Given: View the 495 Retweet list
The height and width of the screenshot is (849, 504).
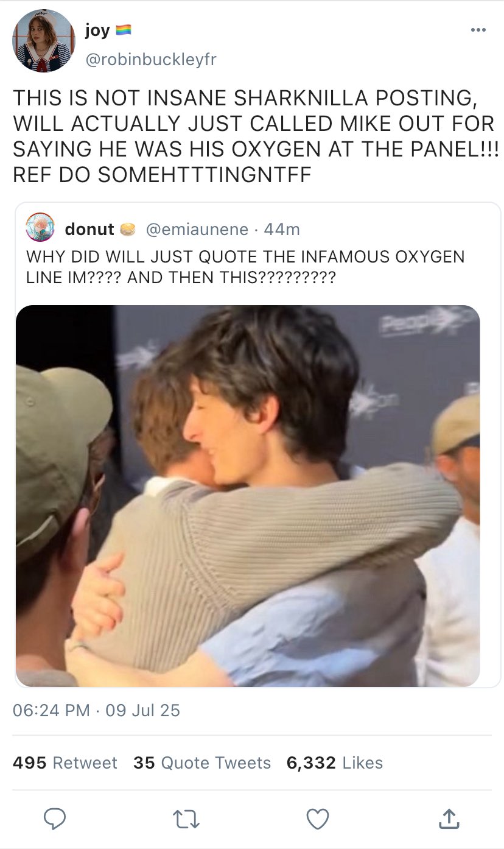Looking at the screenshot, I should click(65, 763).
